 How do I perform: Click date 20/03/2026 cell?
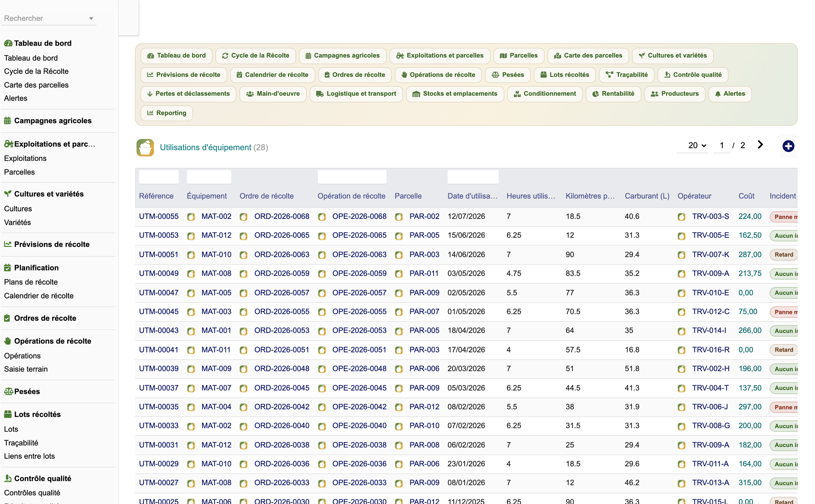click(466, 368)
